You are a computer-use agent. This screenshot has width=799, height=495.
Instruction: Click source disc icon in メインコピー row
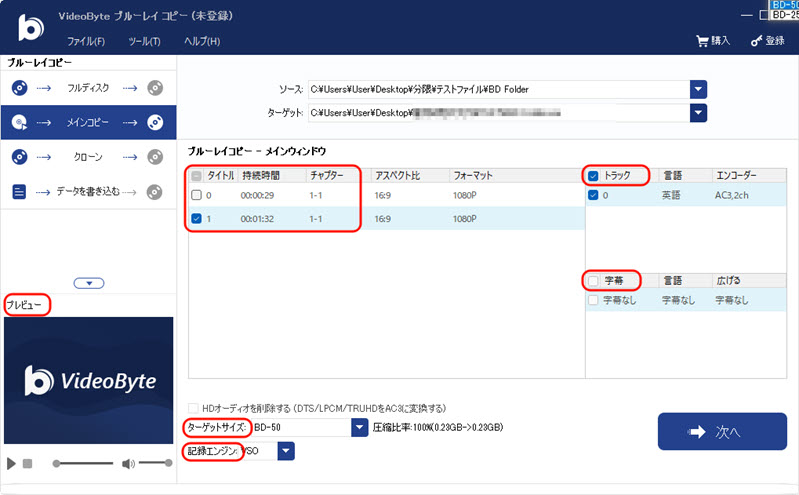click(19, 122)
